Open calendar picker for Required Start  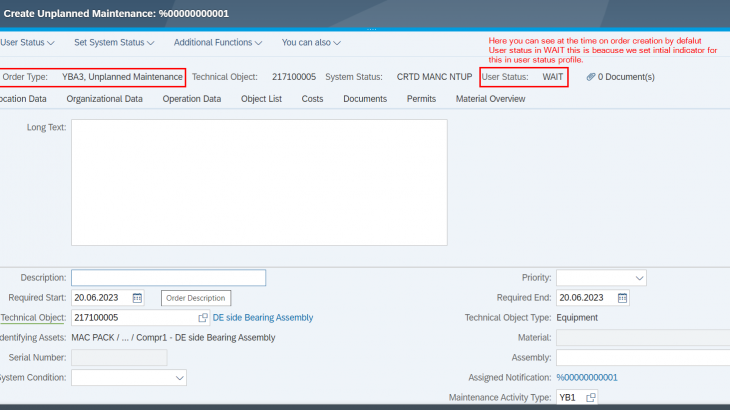coord(138,298)
